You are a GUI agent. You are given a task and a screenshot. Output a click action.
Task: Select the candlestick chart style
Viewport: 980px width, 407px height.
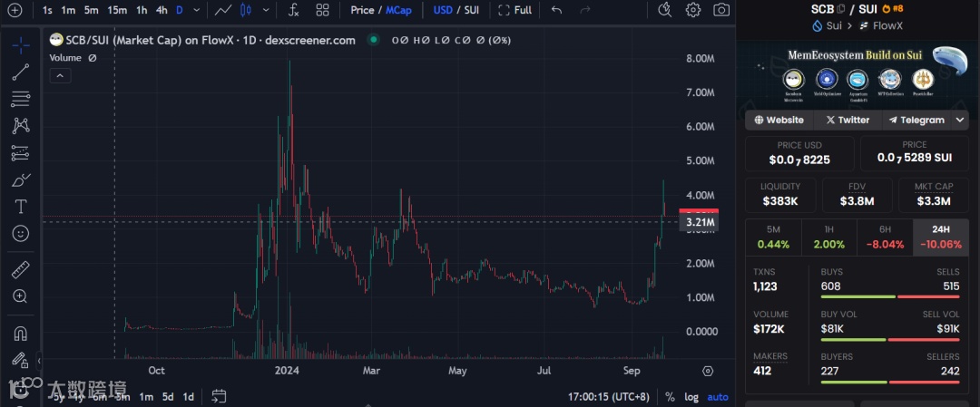pos(246,10)
